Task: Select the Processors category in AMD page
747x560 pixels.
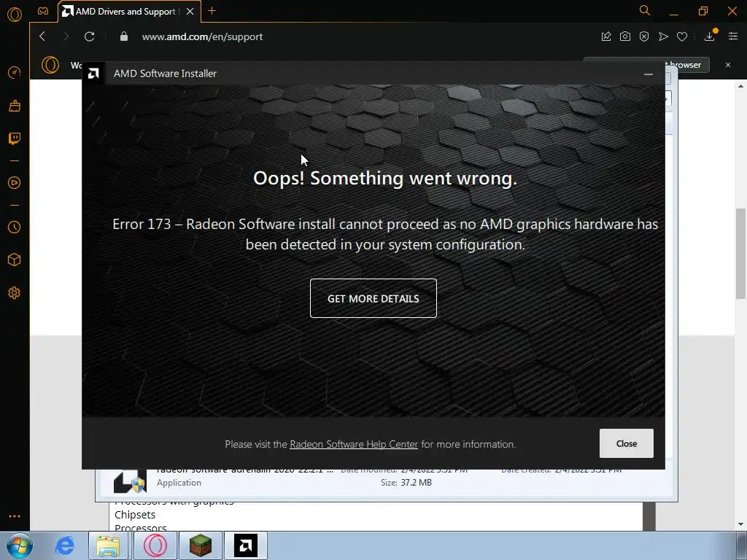Action: click(x=141, y=528)
